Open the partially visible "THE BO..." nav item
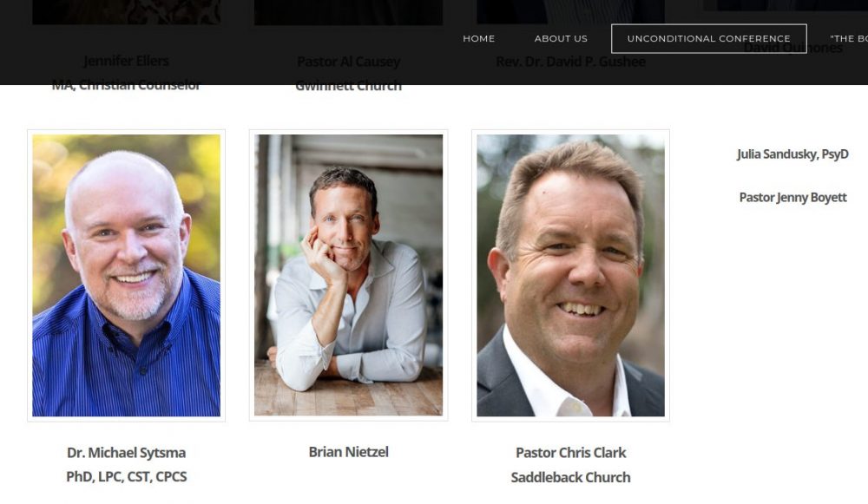The image size is (868, 504). (x=849, y=39)
